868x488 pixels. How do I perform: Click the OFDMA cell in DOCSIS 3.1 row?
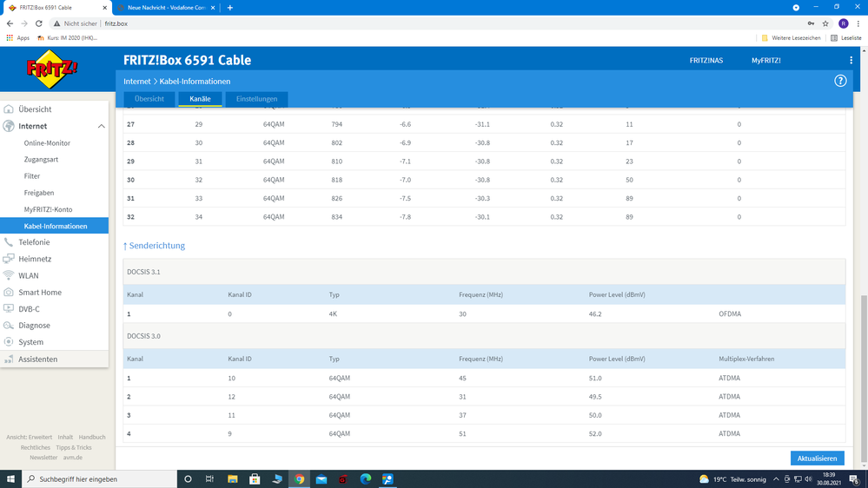click(x=730, y=313)
